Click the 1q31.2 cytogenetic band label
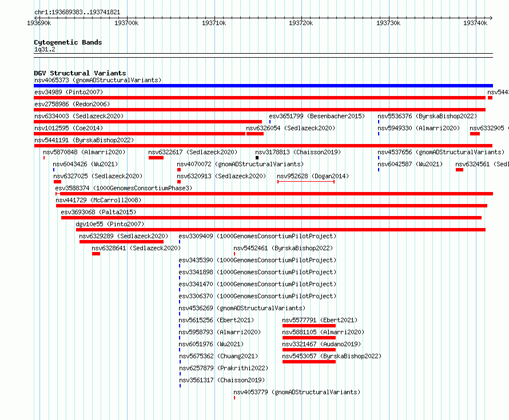 click(x=45, y=49)
